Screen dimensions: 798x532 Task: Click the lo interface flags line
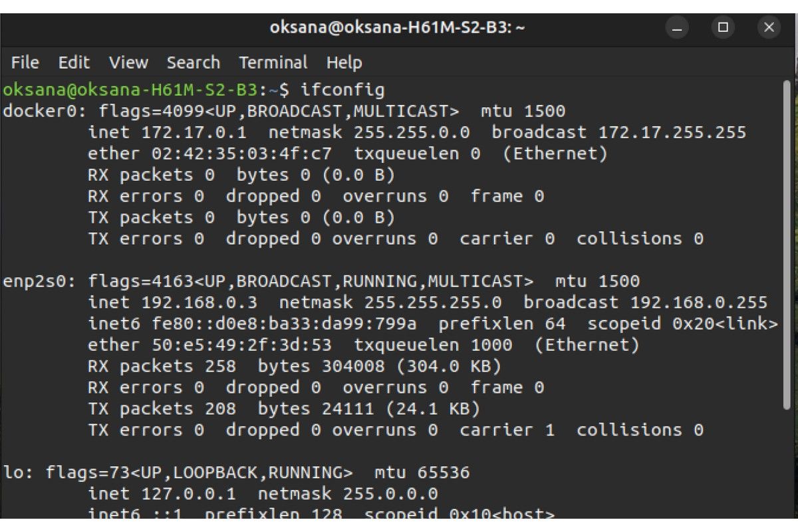236,473
